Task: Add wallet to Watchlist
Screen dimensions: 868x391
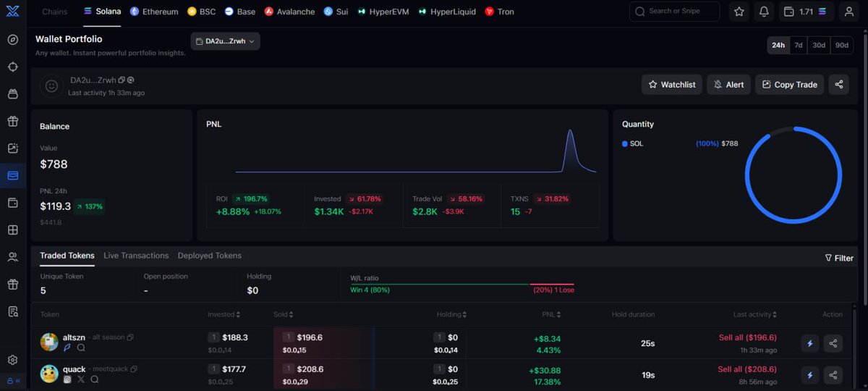Action: 672,85
